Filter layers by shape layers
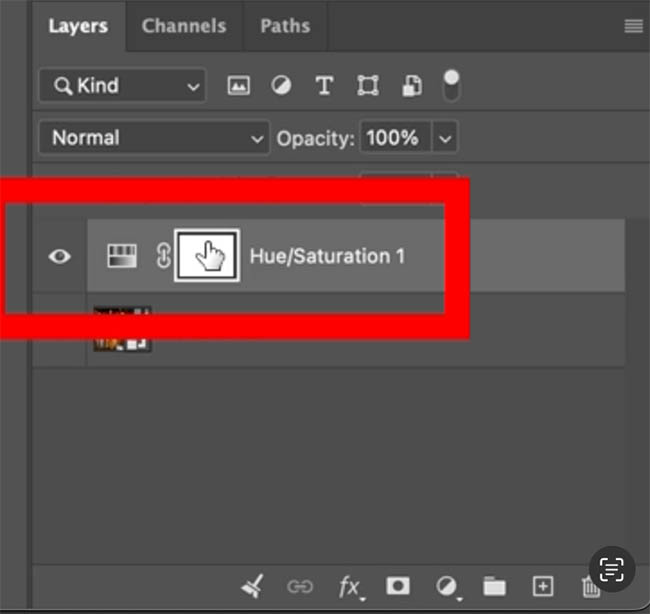Viewport: 650px width, 614px height. 368,86
